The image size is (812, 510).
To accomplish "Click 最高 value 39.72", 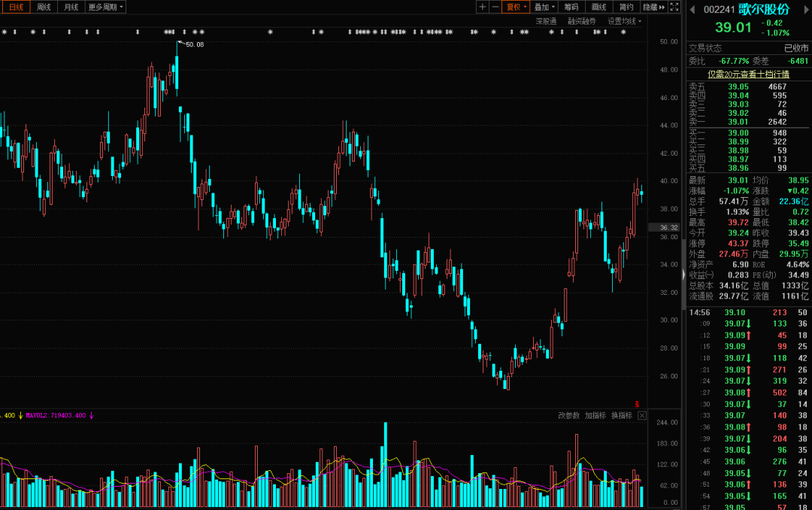I will pos(738,223).
